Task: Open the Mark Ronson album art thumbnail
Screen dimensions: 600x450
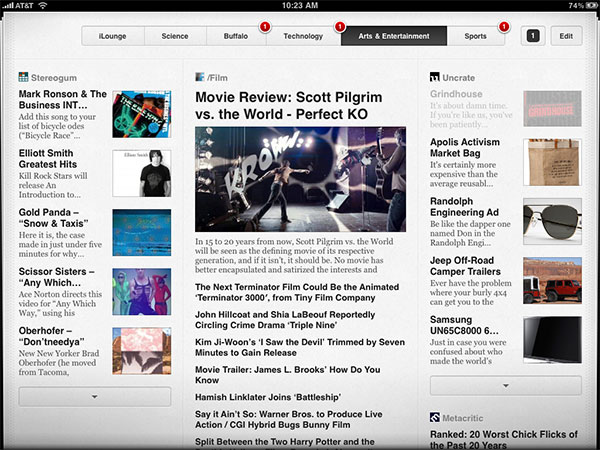Action: [142, 114]
